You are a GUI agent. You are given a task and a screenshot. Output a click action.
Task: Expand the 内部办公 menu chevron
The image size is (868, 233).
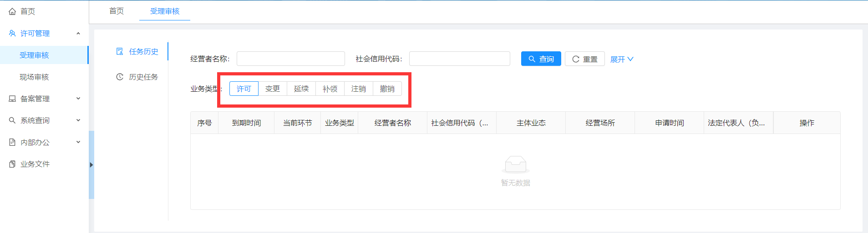(78, 142)
